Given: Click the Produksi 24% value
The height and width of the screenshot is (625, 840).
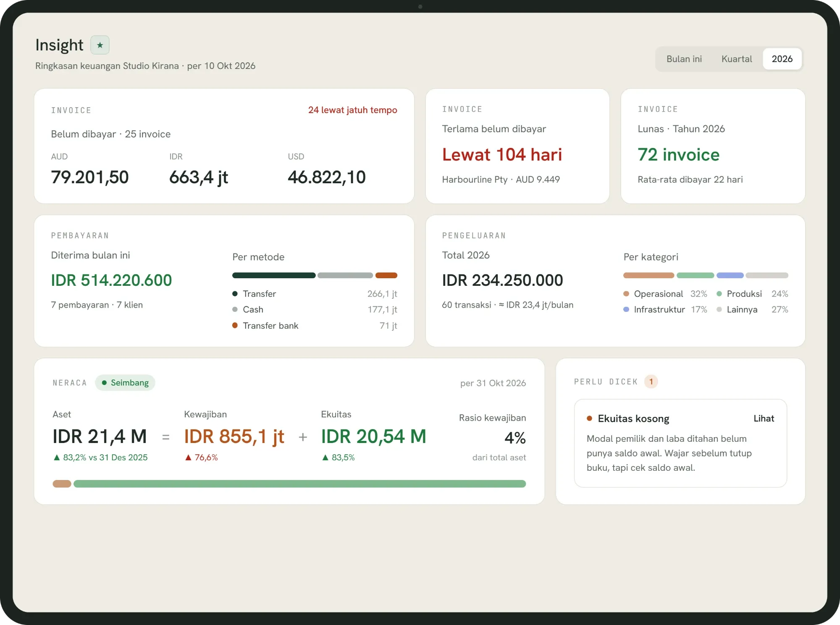Looking at the screenshot, I should [x=780, y=293].
